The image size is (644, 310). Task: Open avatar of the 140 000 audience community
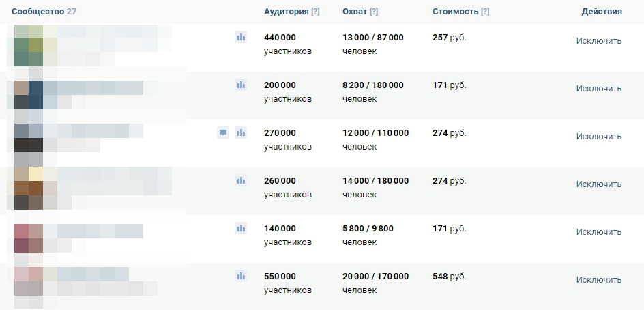[x=29, y=236]
